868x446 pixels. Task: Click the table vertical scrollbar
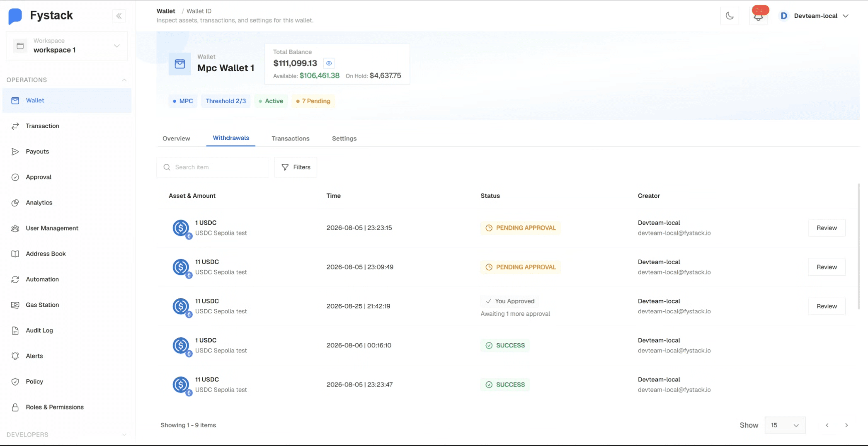858,247
